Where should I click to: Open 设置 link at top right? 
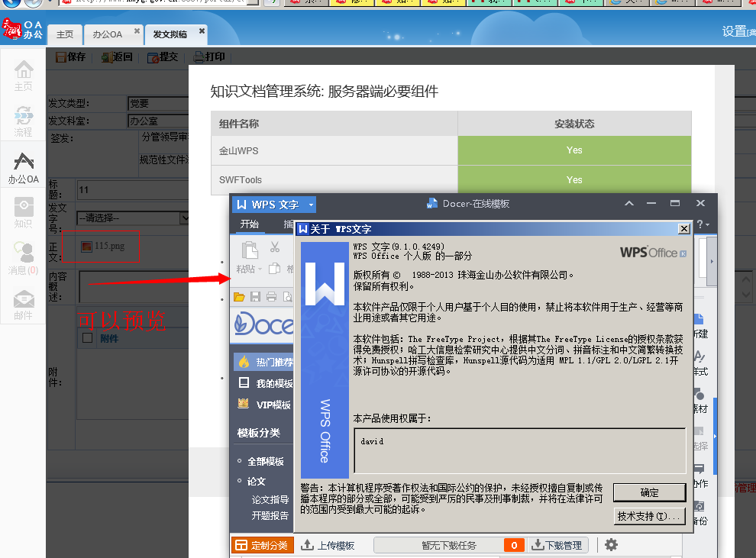coord(735,31)
